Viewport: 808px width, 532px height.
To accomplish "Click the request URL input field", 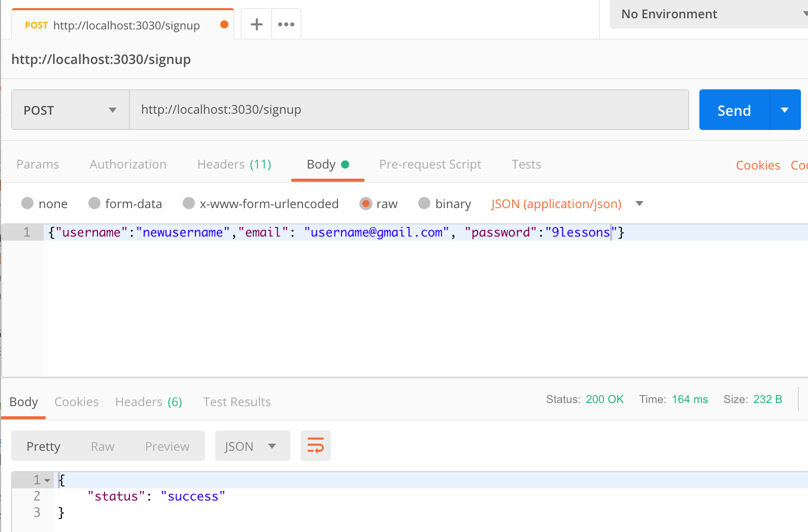I will click(x=409, y=110).
